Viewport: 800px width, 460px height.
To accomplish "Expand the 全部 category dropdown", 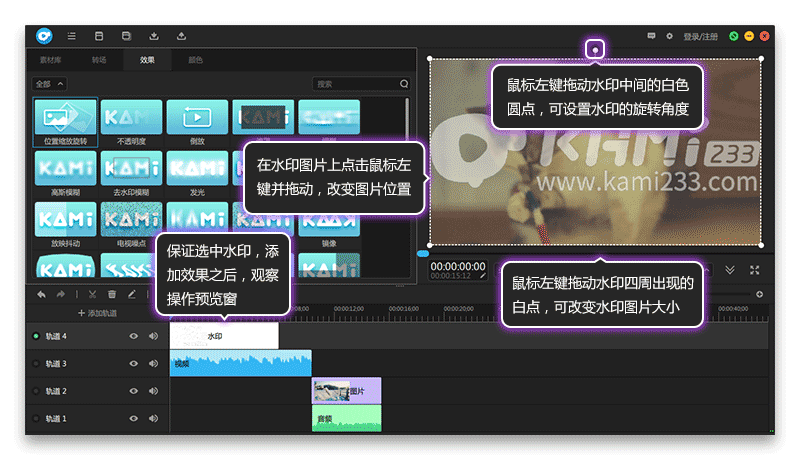I will click(x=49, y=84).
